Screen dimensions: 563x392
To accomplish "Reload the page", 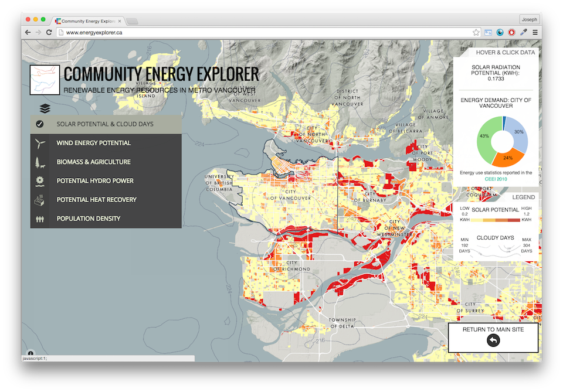I will (x=49, y=33).
